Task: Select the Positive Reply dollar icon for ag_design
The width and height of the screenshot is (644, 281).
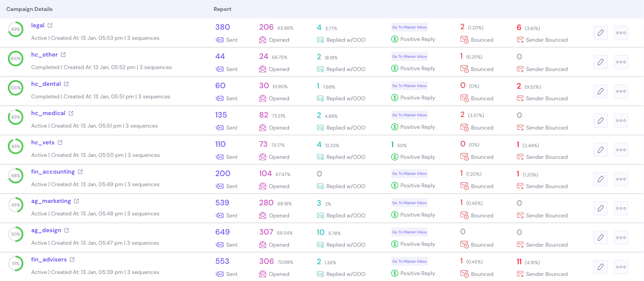Action: click(x=394, y=244)
